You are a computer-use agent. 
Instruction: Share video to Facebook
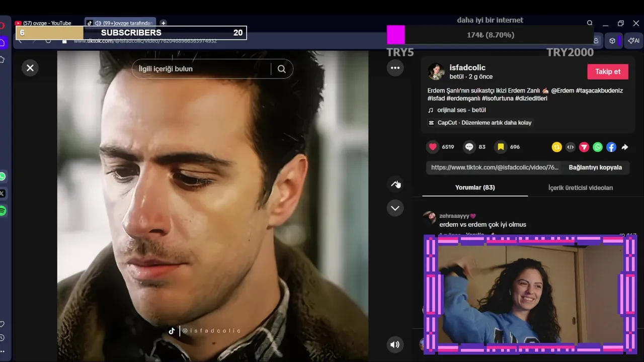611,147
